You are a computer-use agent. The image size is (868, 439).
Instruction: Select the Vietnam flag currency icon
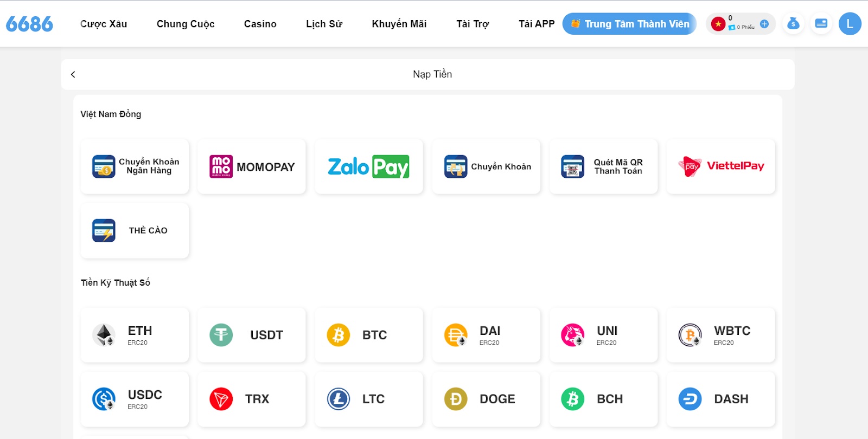tap(718, 24)
